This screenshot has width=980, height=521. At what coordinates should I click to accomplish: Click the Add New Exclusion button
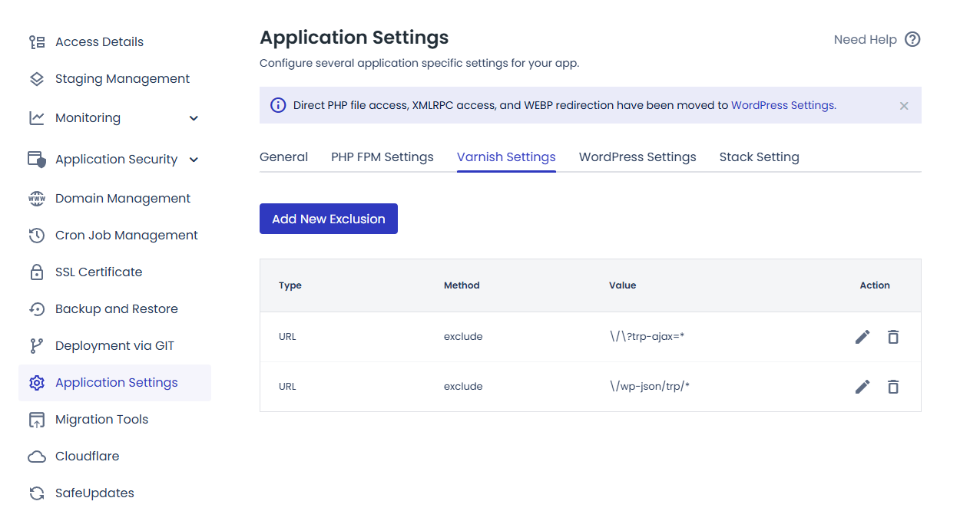click(328, 219)
